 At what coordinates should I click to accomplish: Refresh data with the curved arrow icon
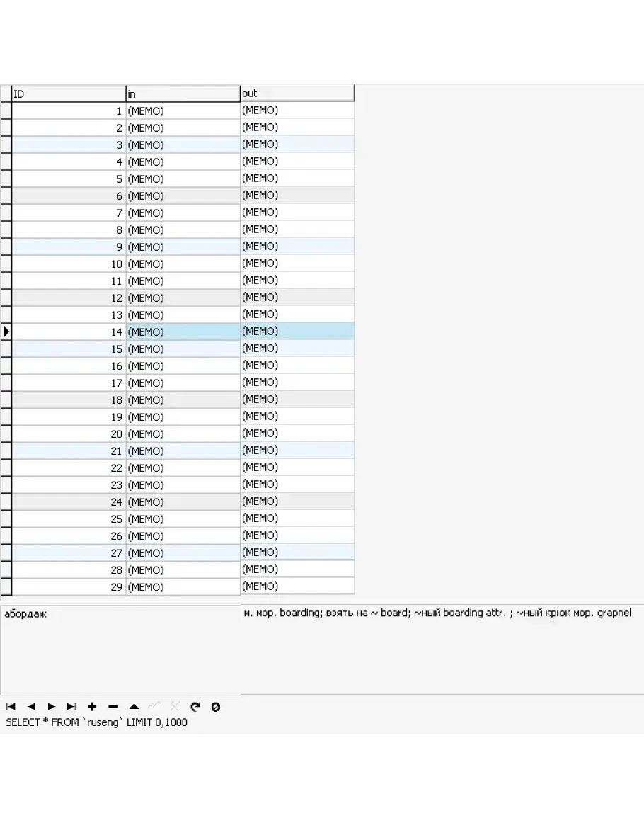point(195,707)
